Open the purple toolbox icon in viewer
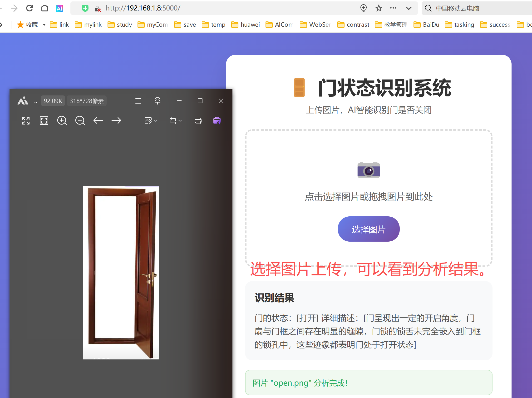The image size is (532, 398). (x=217, y=120)
